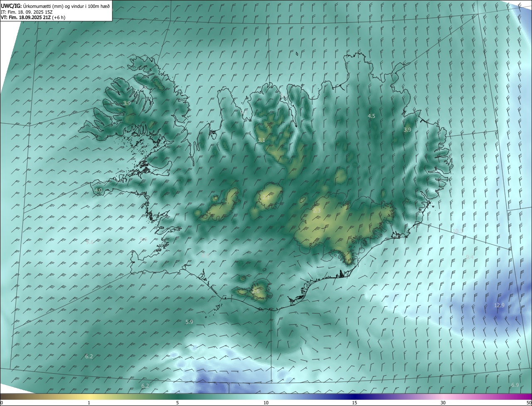The height and width of the screenshot is (406, 532).
Task: Click the colorbar tick label 30
Action: click(x=443, y=403)
